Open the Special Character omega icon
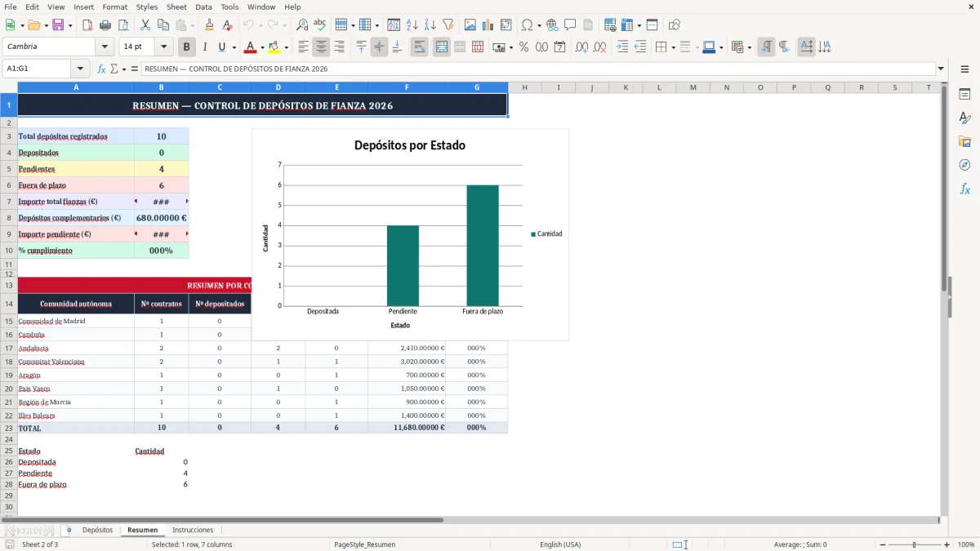This screenshot has height=551, width=980. coord(528,25)
